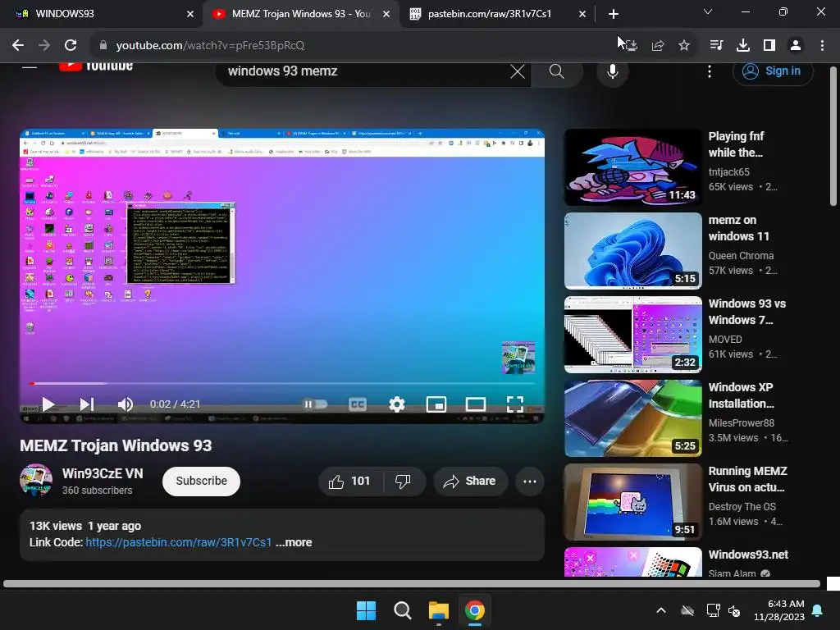Screen dimensions: 840x630
Task: Click the forward navigation arrow
Action: tap(44, 46)
